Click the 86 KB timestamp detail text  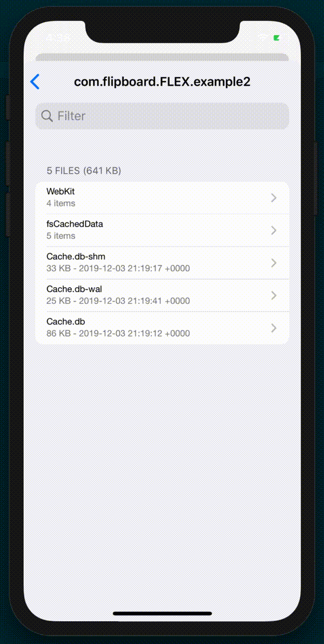pyautogui.click(x=118, y=334)
